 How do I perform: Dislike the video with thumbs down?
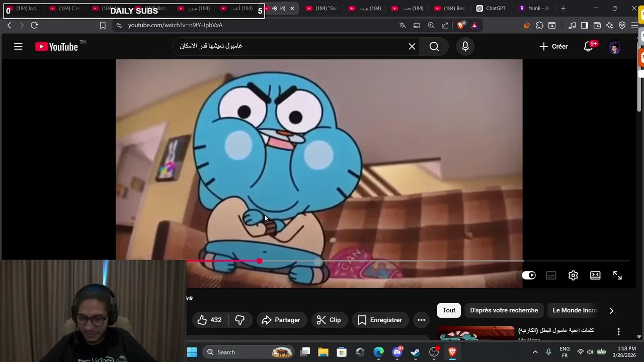[x=240, y=320]
